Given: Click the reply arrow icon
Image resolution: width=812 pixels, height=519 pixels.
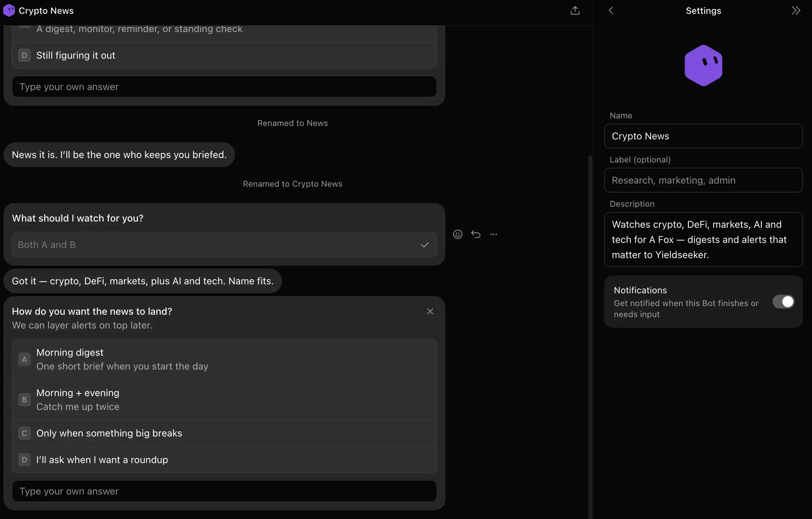Looking at the screenshot, I should [476, 234].
